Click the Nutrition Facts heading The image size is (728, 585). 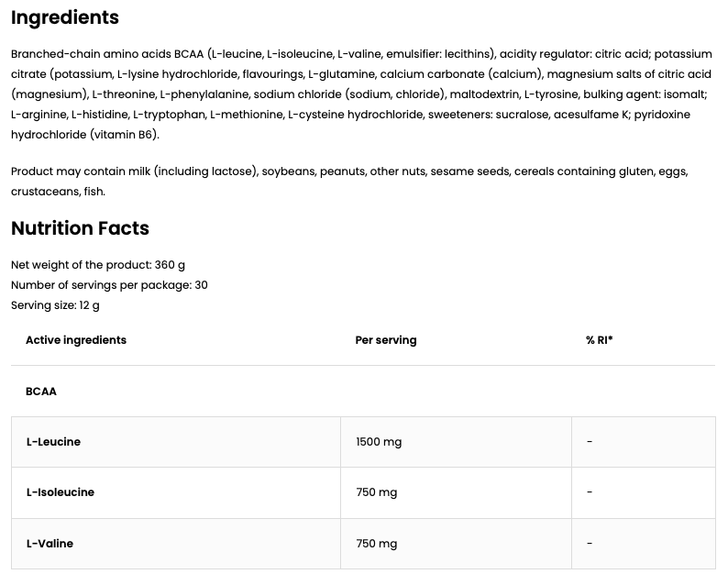(x=80, y=228)
